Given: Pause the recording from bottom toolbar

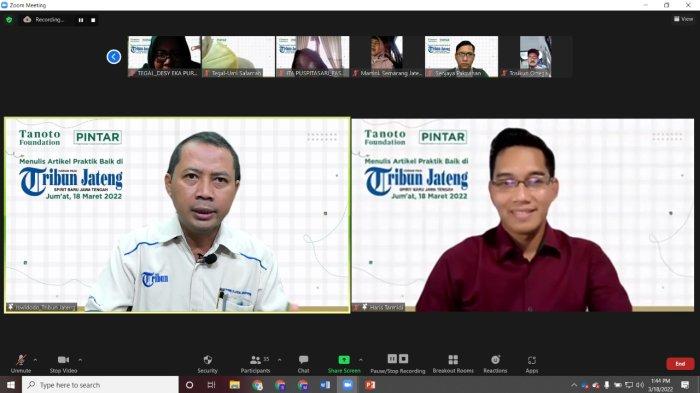Looking at the screenshot, I should [x=392, y=359].
